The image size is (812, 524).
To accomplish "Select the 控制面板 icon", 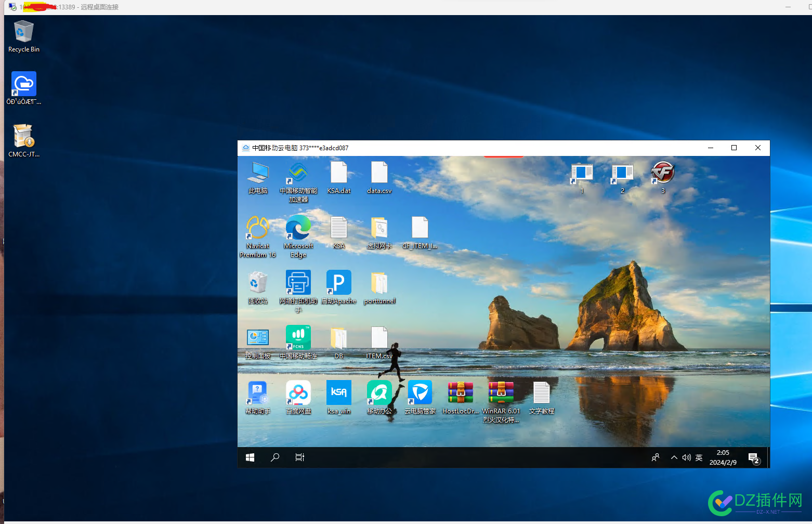I will click(258, 338).
